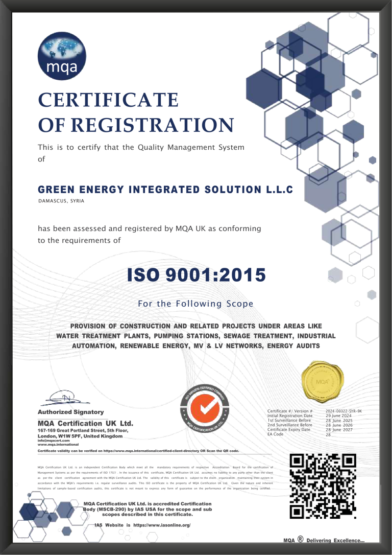Click the "DAMASCUS, SYRIA" location text
Screen dimensions: 392x555
(61, 201)
